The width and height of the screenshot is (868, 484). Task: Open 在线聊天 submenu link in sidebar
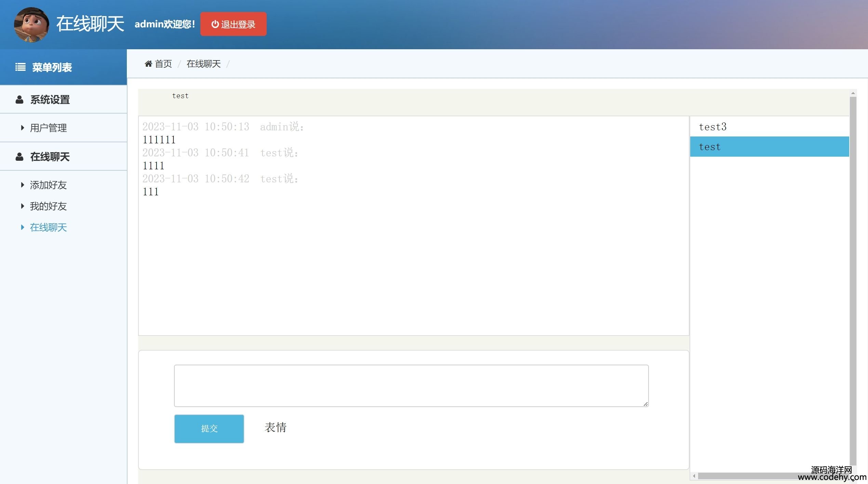(48, 227)
